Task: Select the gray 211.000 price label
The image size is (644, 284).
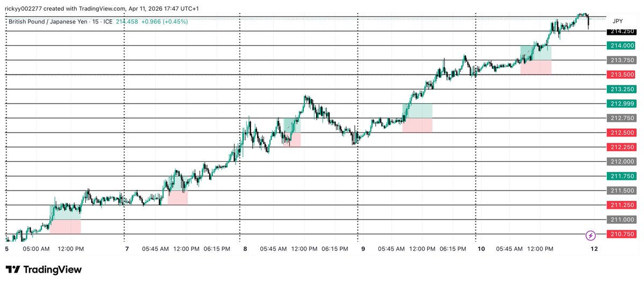Action: 621,220
